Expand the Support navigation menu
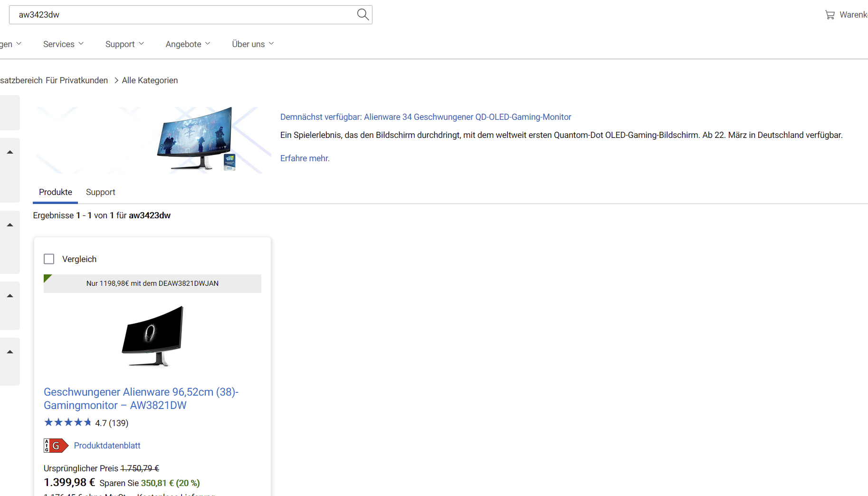Viewport: 868px width, 496px height. 124,44
